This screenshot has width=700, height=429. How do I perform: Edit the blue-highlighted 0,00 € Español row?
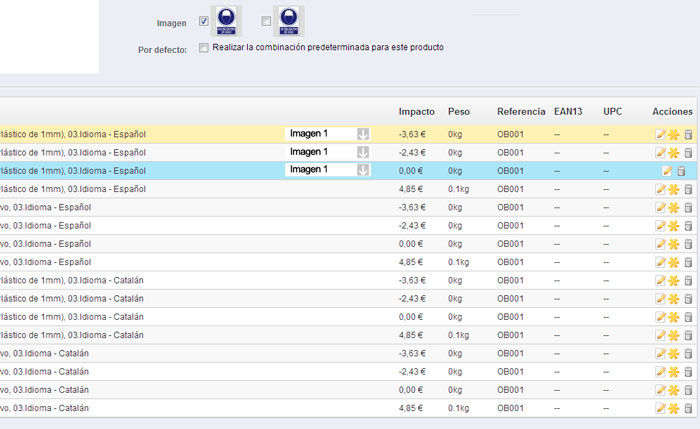coord(667,171)
